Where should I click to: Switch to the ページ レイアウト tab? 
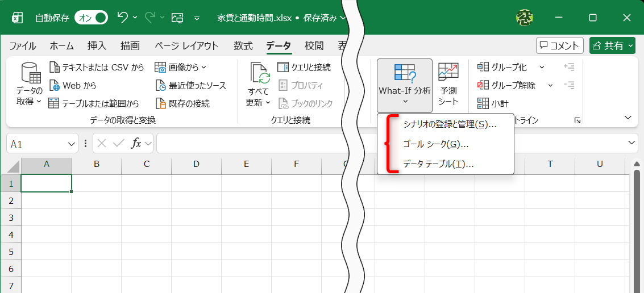(186, 45)
